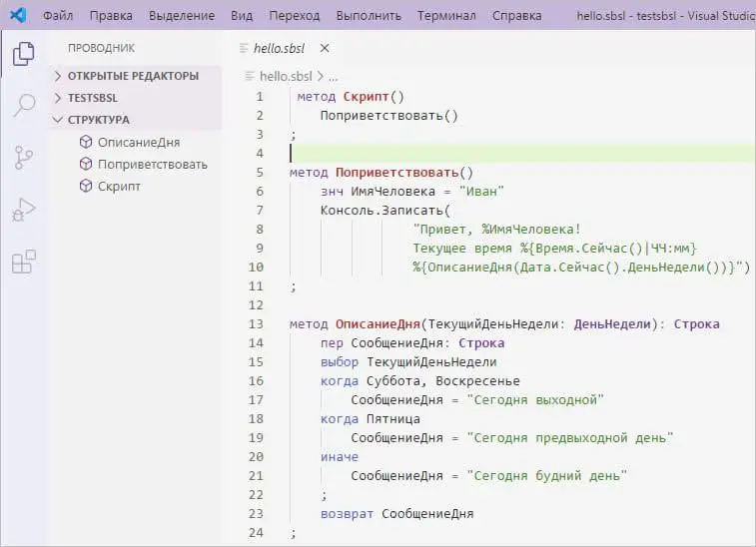Click hello.sbsl in the breadcrumb path
The image size is (756, 547).
pyautogui.click(x=286, y=76)
